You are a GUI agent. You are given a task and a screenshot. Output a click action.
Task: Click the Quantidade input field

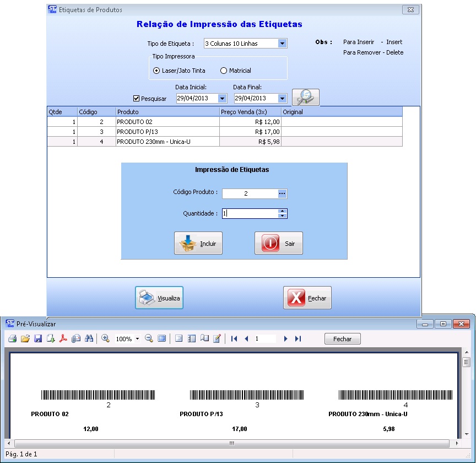(249, 213)
